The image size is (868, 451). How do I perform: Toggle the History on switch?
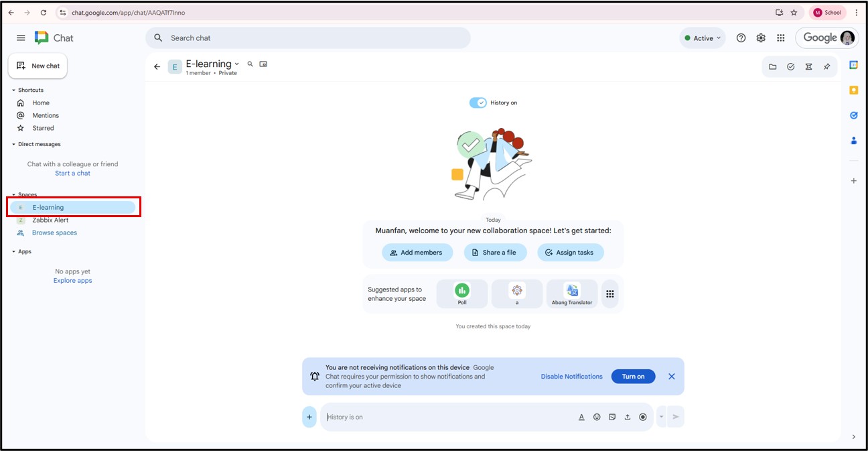click(478, 103)
